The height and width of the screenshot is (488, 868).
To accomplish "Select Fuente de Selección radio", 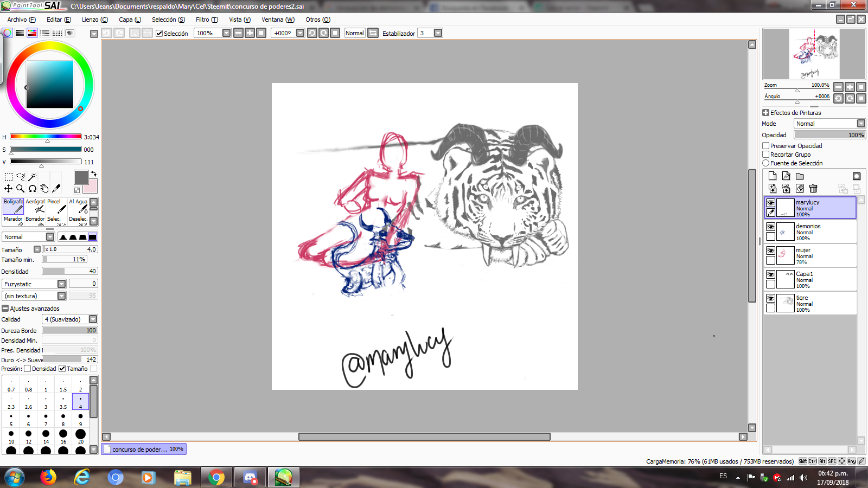I will [766, 163].
